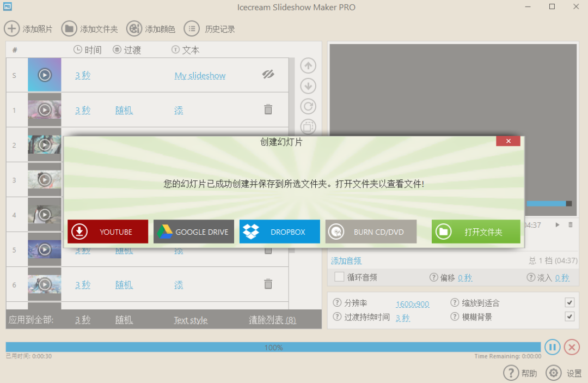Viewport: 588px width, 383px height.
Task: Toggle Scale to fit checkbox
Action: (x=569, y=302)
